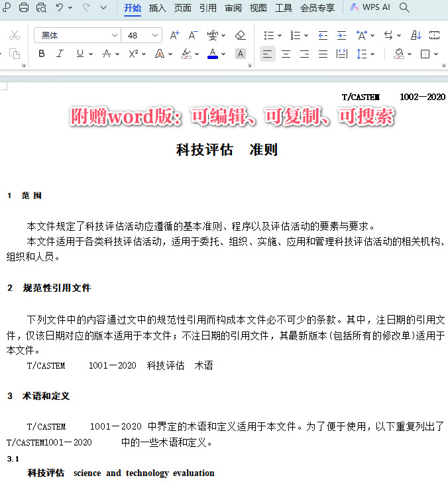Toggle show/hide paragraph marks icon

click(435, 35)
